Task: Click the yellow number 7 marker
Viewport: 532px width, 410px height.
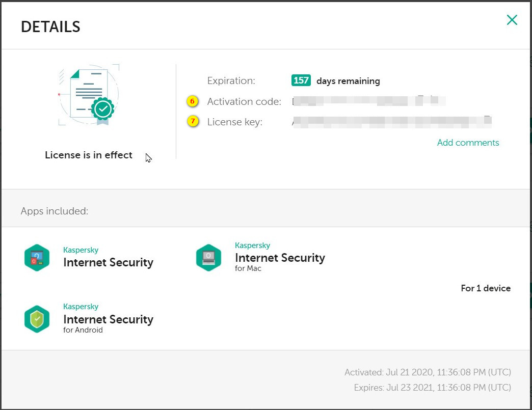Action: [x=192, y=122]
